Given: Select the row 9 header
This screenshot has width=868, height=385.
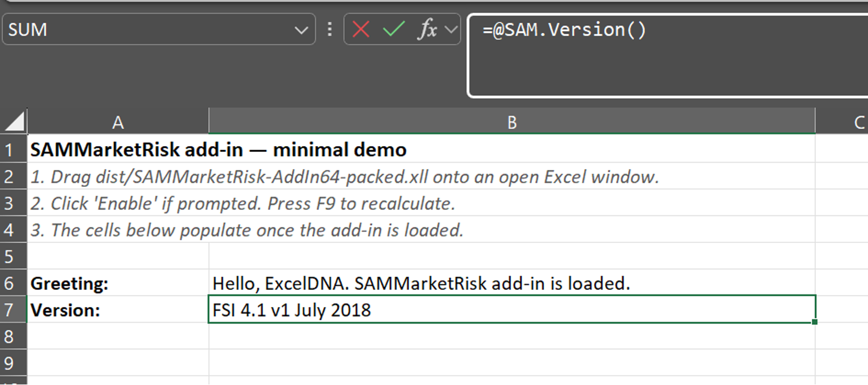Looking at the screenshot, I should [x=13, y=363].
